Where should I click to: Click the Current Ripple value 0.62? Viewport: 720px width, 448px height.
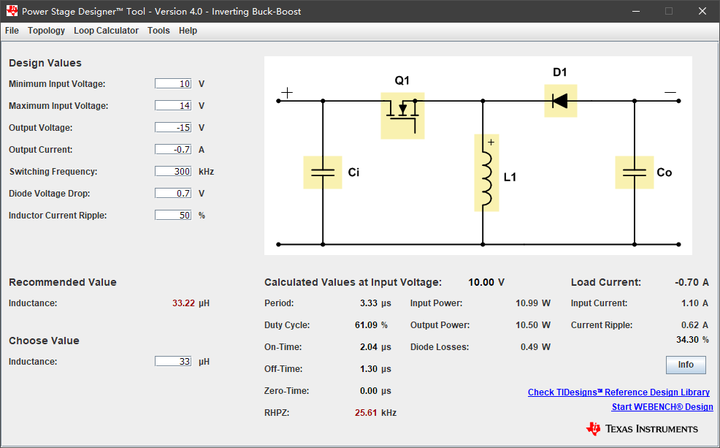click(690, 325)
